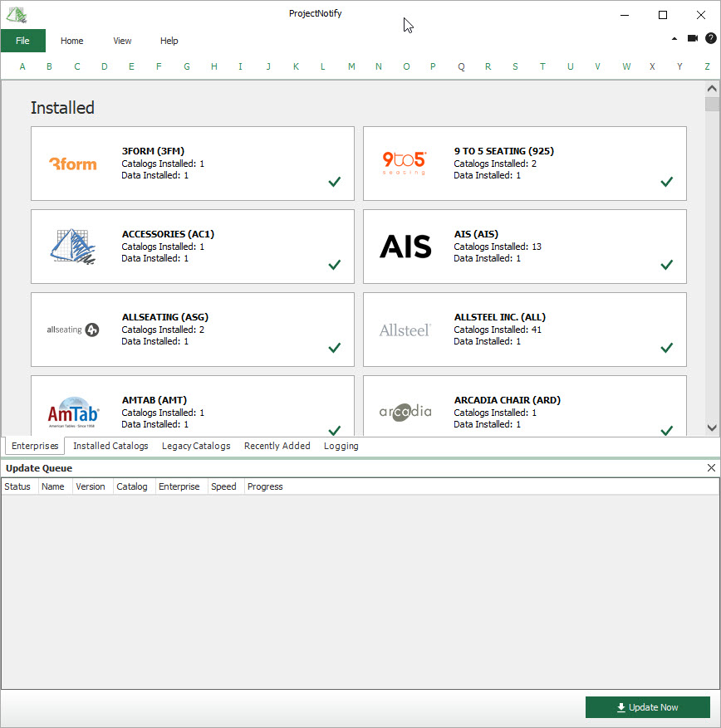Image resolution: width=721 pixels, height=728 pixels.
Task: Click the enterprise list scrollbar thumb
Action: [712, 104]
